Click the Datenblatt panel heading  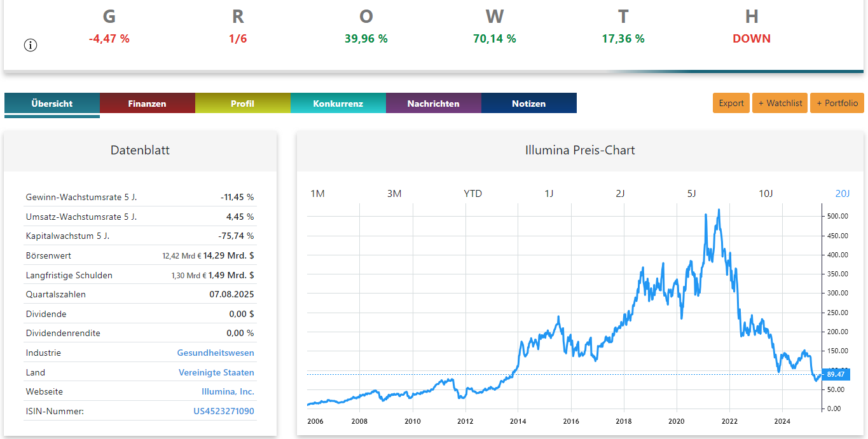[x=140, y=151]
